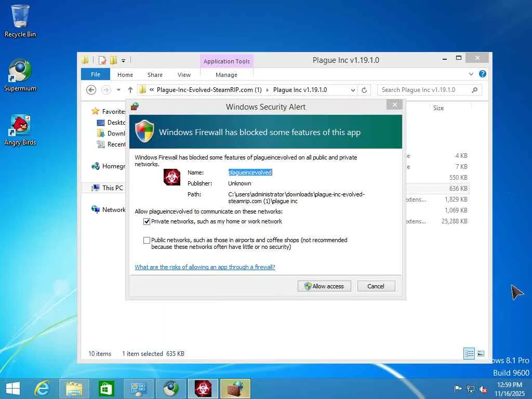Click New folder icon in quick access toolbar
Image resolution: width=532 pixels, height=399 pixels.
113,60
